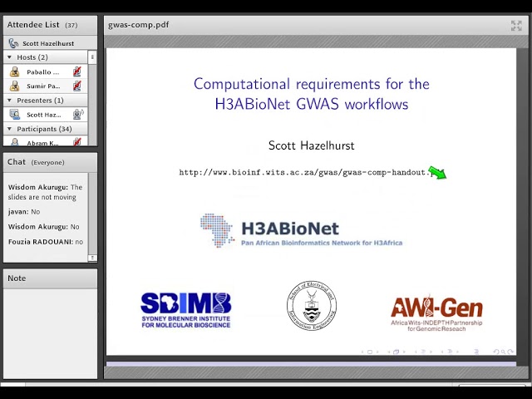This screenshot has height=399, width=532.
Task: Click Fouzia RADOUANI's "no" chat message
Action: 46,242
